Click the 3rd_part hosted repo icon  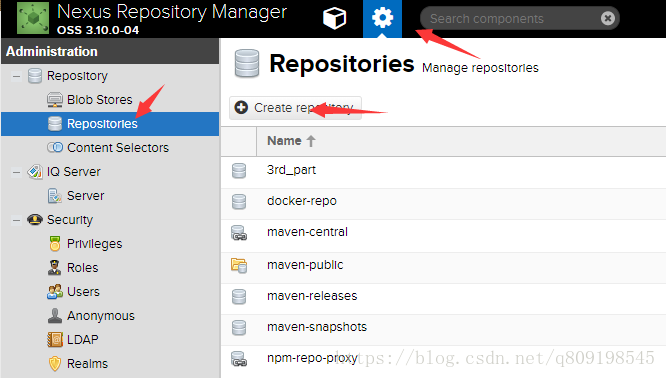pyautogui.click(x=239, y=170)
